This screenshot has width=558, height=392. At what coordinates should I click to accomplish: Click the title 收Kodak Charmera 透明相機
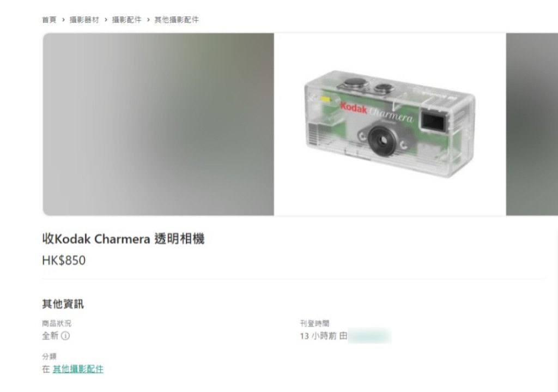123,239
